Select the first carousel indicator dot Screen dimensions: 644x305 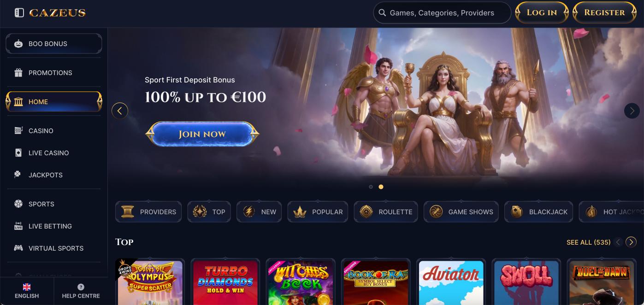pyautogui.click(x=371, y=187)
